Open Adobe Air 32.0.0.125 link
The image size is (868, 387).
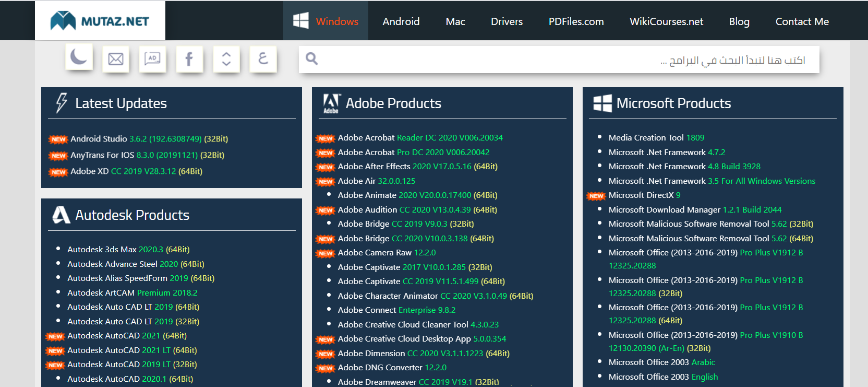pos(377,181)
